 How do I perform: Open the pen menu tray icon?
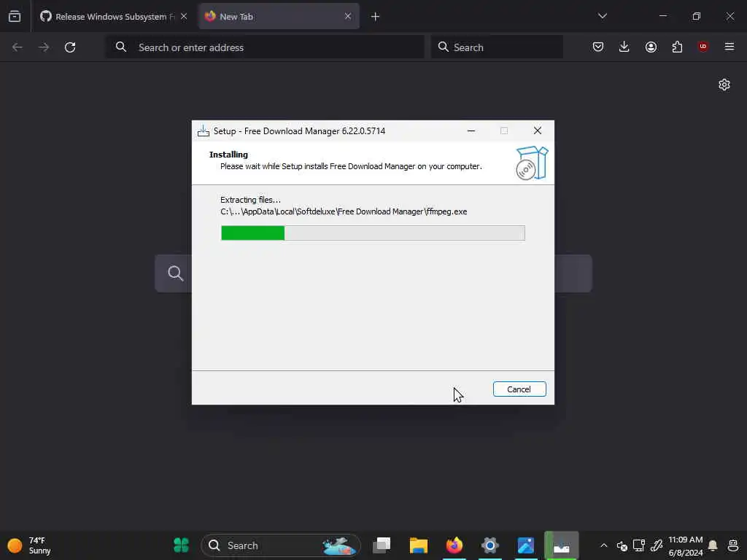(x=657, y=545)
